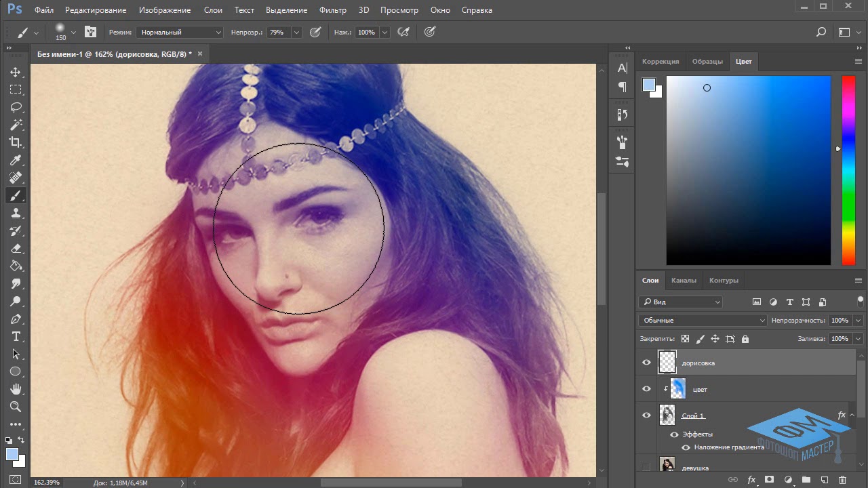868x488 pixels.
Task: Select the Pen tool
Action: (16, 319)
